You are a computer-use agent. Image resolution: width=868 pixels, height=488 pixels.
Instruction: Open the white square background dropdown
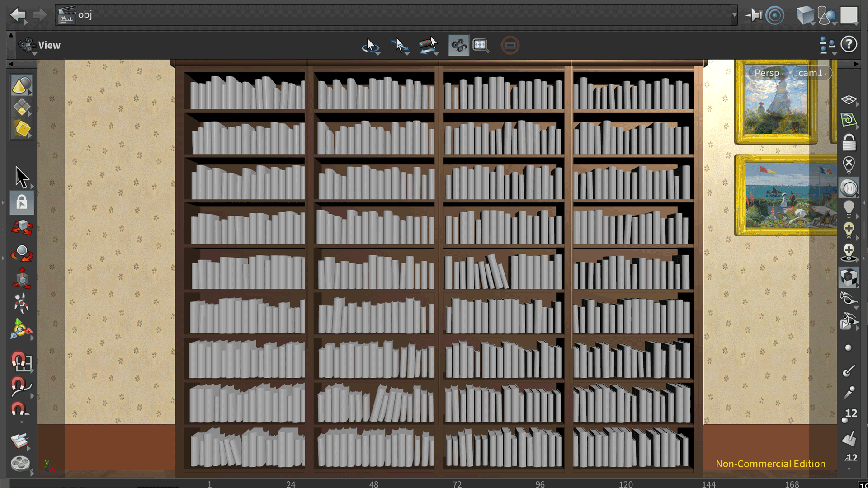point(849,15)
